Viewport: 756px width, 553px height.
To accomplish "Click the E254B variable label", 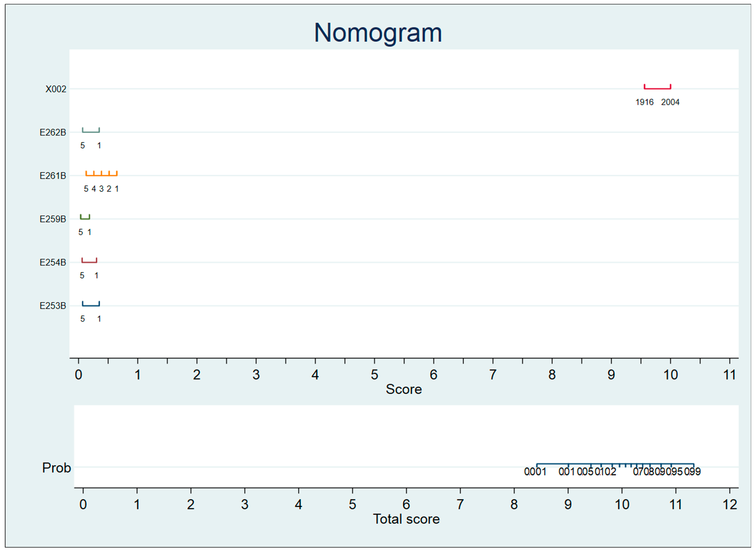I will click(x=52, y=263).
